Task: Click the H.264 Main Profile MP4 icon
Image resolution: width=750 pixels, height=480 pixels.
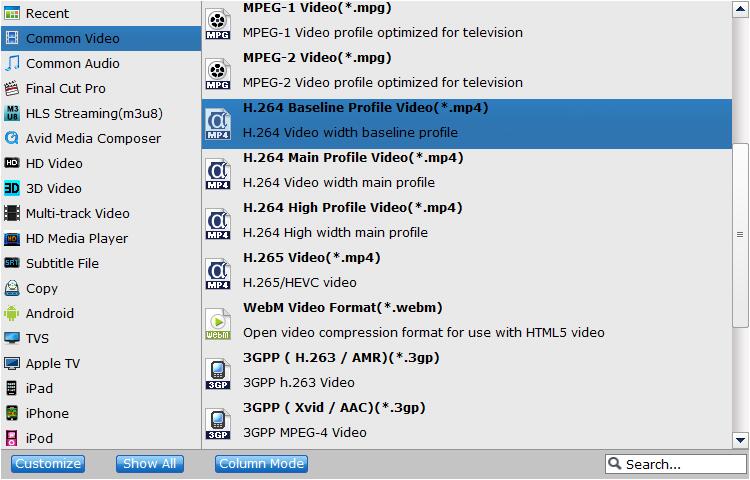Action: [x=218, y=175]
